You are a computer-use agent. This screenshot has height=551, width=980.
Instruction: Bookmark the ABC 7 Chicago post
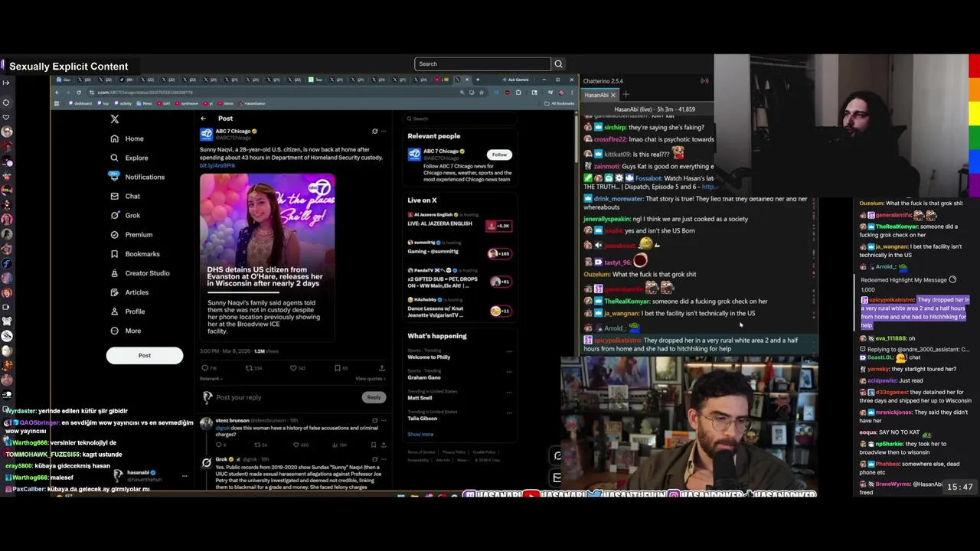[x=338, y=368]
